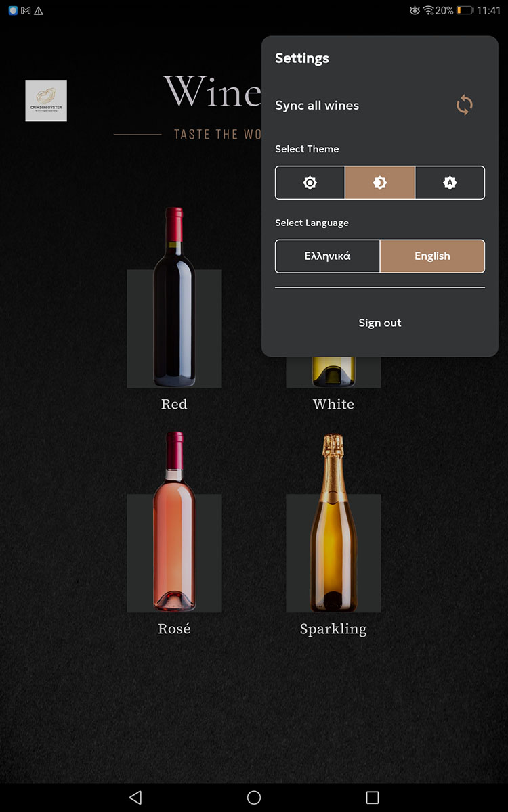Select the dark theme half-sun icon
The width and height of the screenshot is (508, 812).
coord(380,183)
